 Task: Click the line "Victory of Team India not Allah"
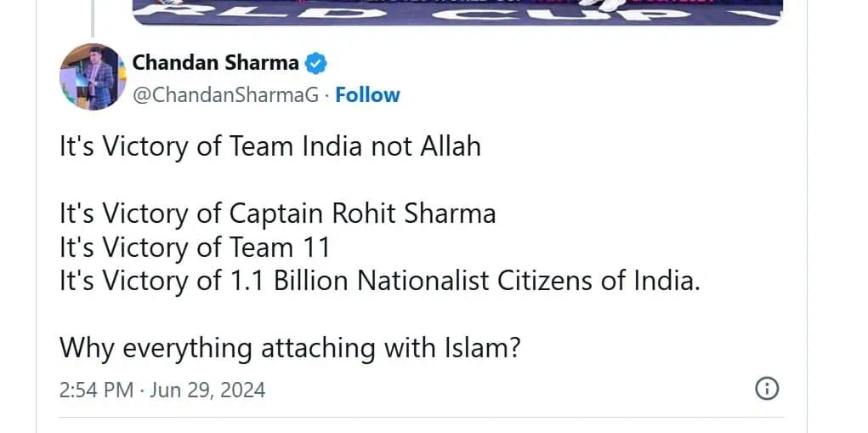pos(269,146)
